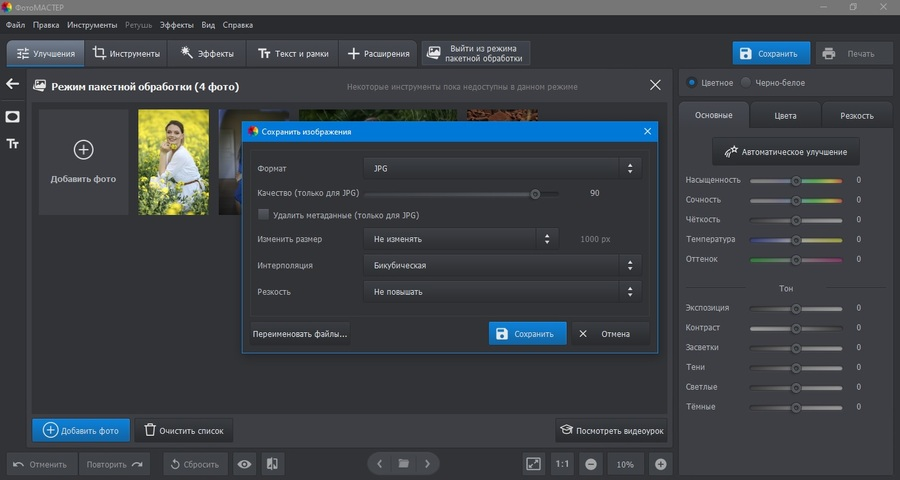Open the Формат JPG dropdown
This screenshot has width=900, height=480.
click(x=502, y=168)
